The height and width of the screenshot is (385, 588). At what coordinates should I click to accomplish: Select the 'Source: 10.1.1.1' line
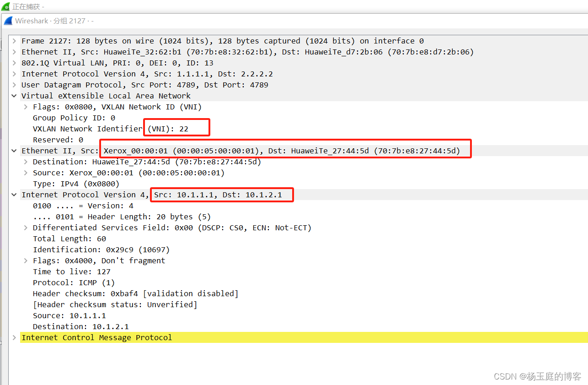69,315
